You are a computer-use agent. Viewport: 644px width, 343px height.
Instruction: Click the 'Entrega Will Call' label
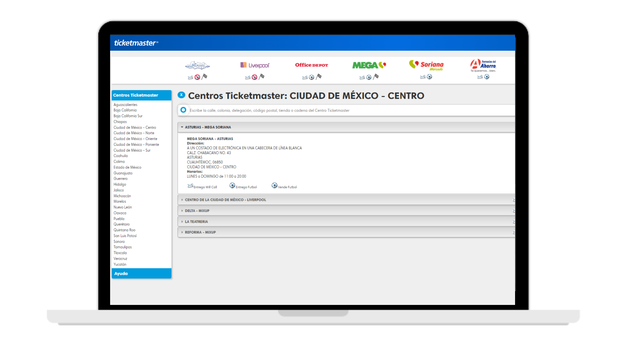point(205,187)
